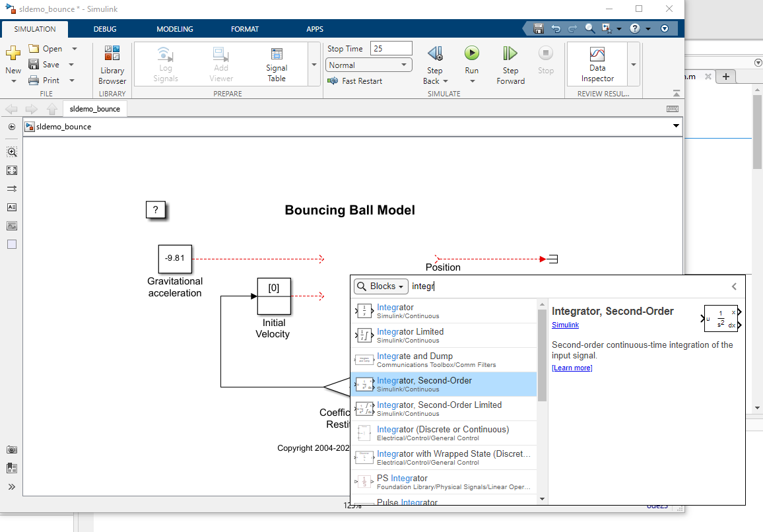This screenshot has height=532, width=763.
Task: Click the New model icon
Action: (x=13, y=53)
